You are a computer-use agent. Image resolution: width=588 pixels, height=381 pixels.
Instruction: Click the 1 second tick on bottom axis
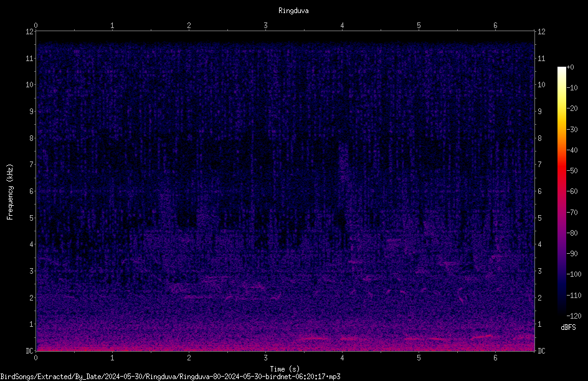pos(112,358)
